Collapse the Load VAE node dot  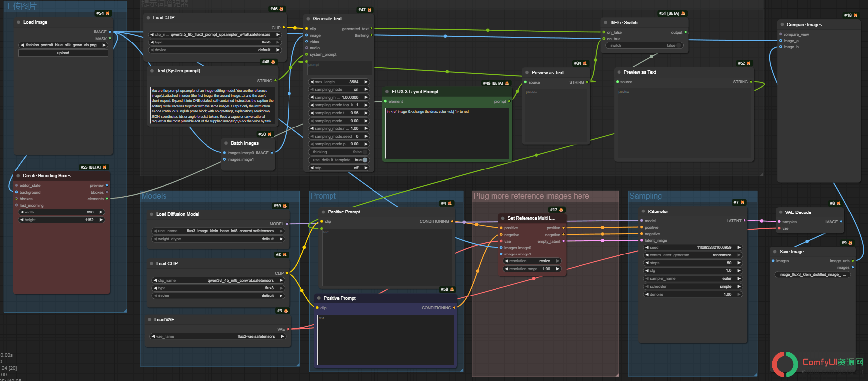coord(149,320)
